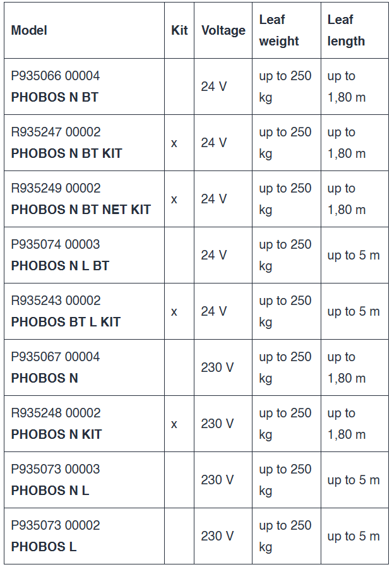Select model code P935073 00003
The image size is (392, 567).
click(x=56, y=469)
